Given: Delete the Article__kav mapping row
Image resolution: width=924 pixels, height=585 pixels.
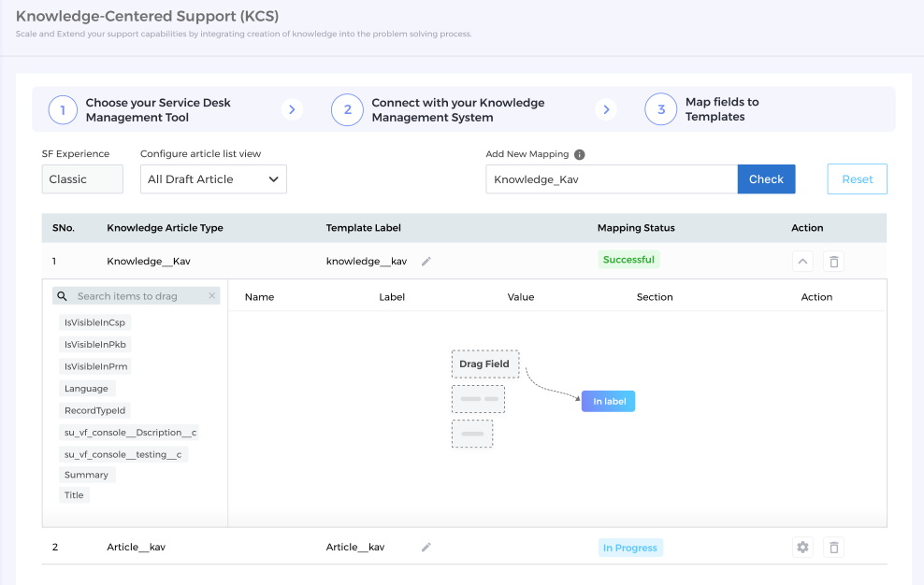Looking at the screenshot, I should point(834,548).
